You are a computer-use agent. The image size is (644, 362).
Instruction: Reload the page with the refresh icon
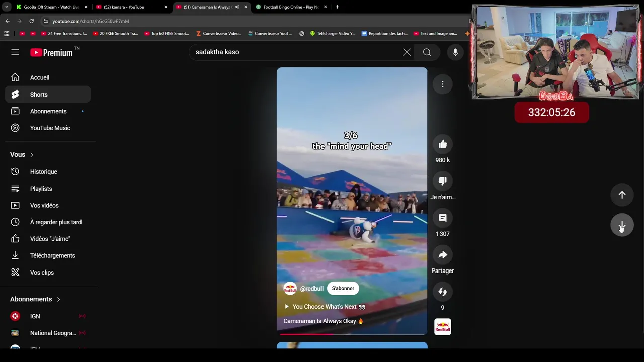click(x=31, y=21)
